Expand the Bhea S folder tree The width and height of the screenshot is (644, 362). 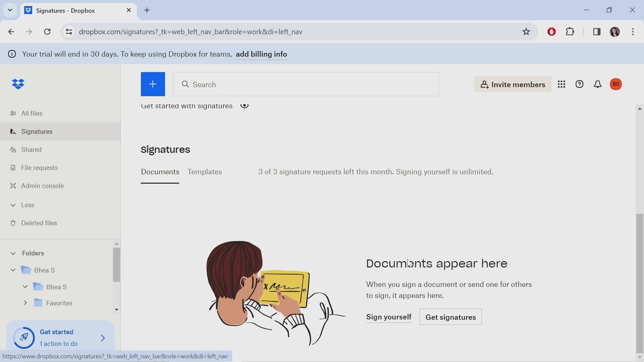click(13, 270)
